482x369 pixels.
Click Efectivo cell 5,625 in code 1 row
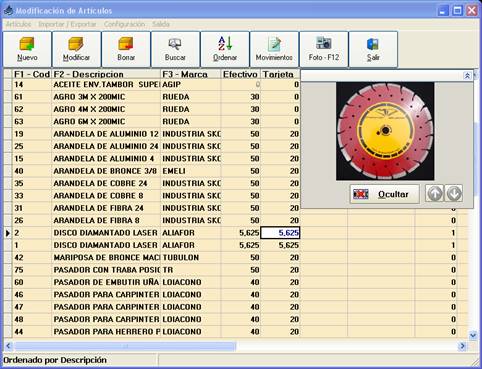240,245
